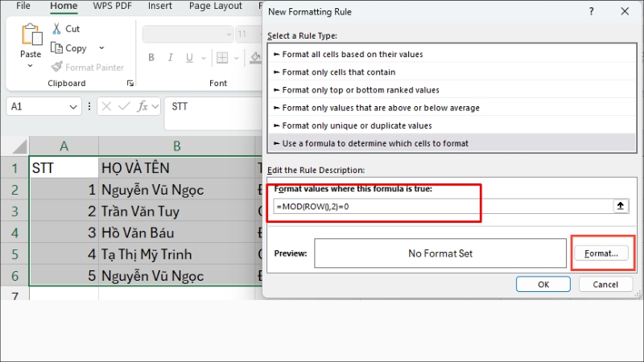Image resolution: width=644 pixels, height=362 pixels.
Task: Expand the Copy options dropdown arrow
Action: [x=101, y=48]
